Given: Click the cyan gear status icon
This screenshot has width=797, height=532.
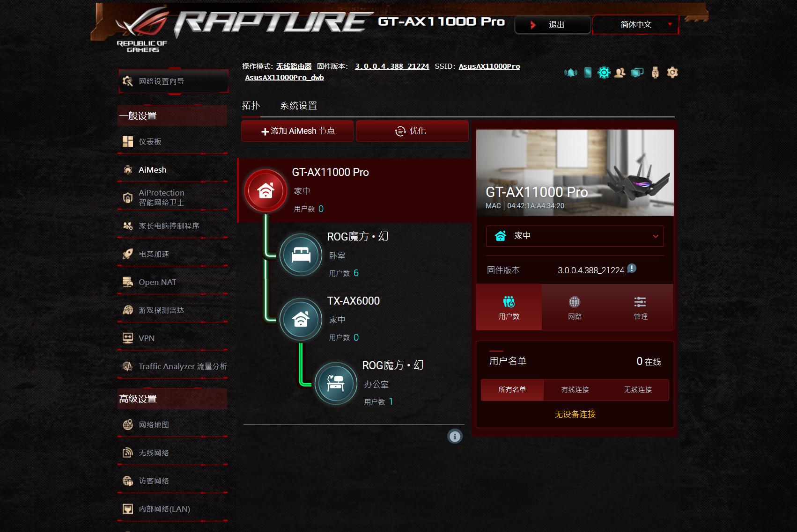Looking at the screenshot, I should (x=604, y=73).
